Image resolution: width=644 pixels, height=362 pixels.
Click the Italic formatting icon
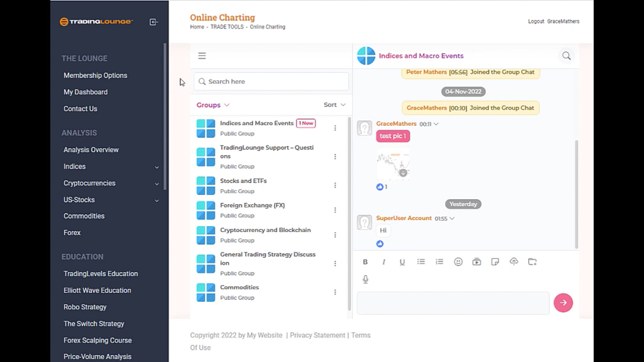(384, 262)
